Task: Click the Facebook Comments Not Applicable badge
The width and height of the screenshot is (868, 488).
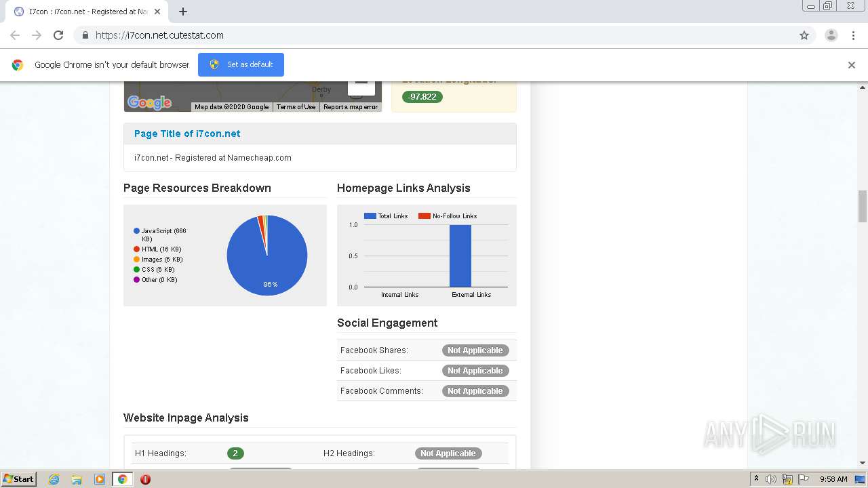Action: click(x=475, y=391)
